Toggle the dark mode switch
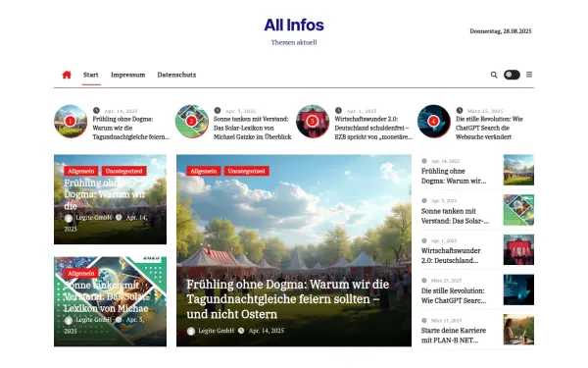The height and width of the screenshot is (368, 588). [512, 75]
